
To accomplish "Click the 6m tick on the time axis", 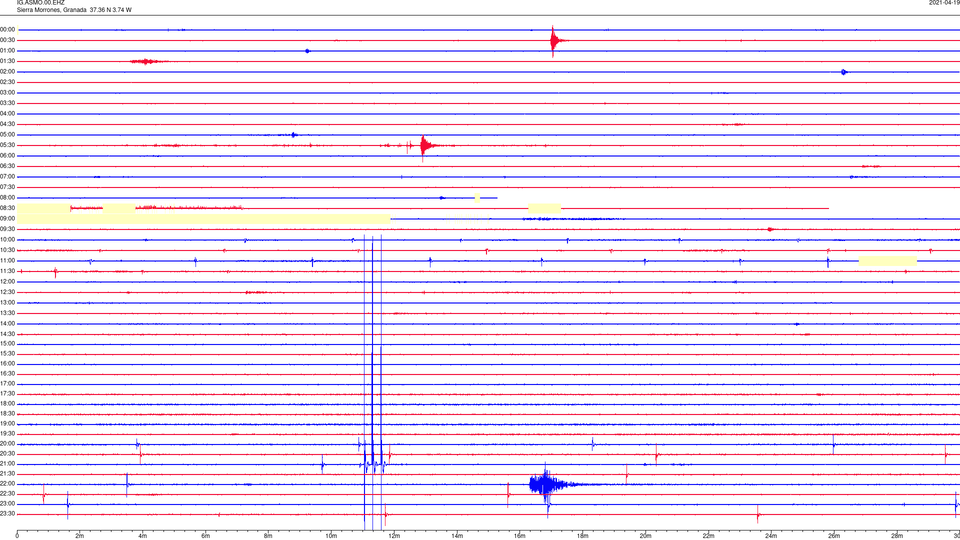I will click(206, 536).
